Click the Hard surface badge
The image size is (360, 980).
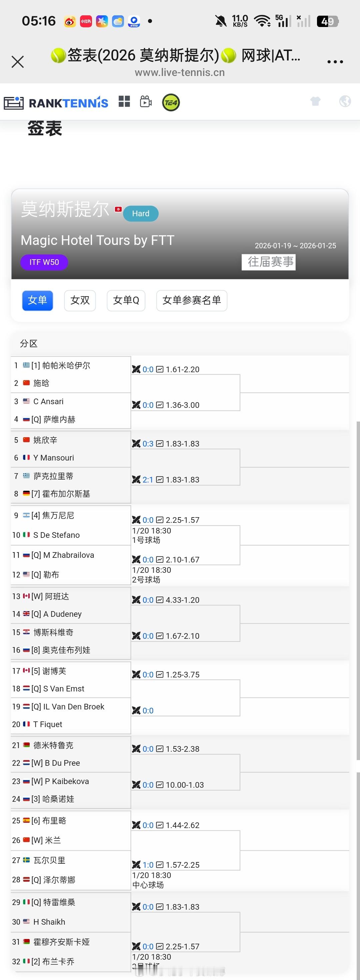(x=140, y=213)
